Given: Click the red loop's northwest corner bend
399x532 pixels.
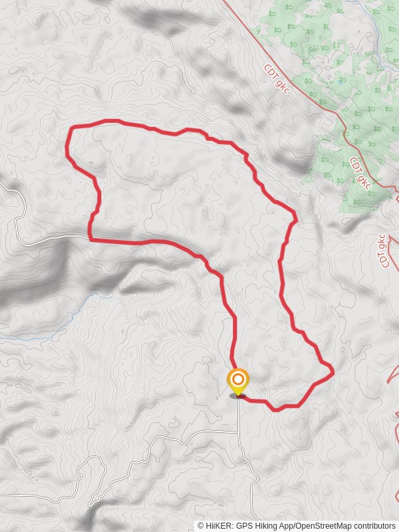Looking at the screenshot, I should (x=70, y=129).
